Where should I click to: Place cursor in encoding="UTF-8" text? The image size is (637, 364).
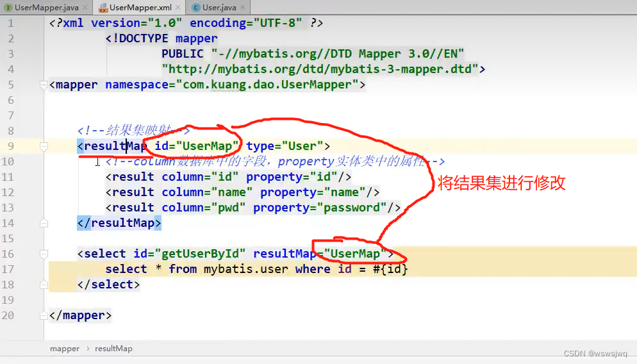coord(246,23)
